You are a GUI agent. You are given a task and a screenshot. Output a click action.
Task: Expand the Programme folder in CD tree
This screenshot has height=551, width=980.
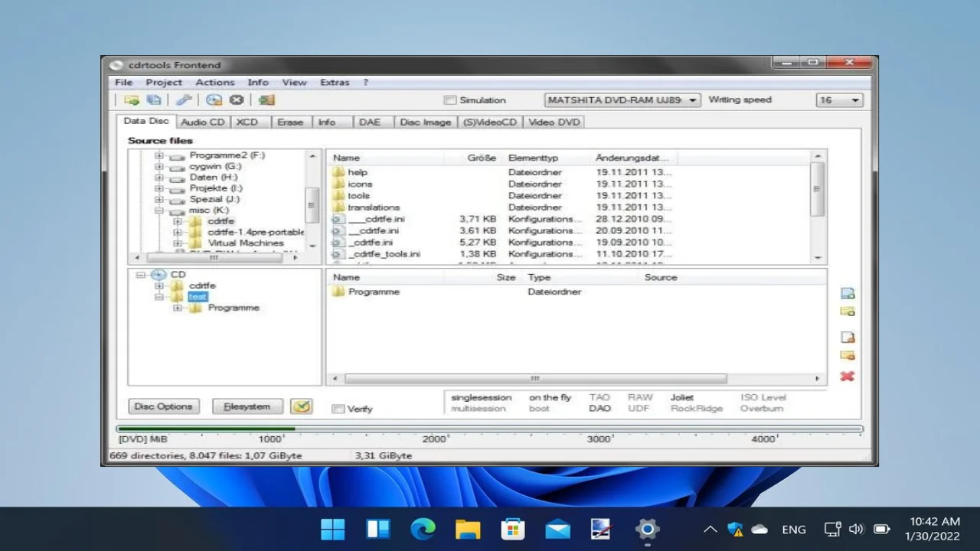178,308
